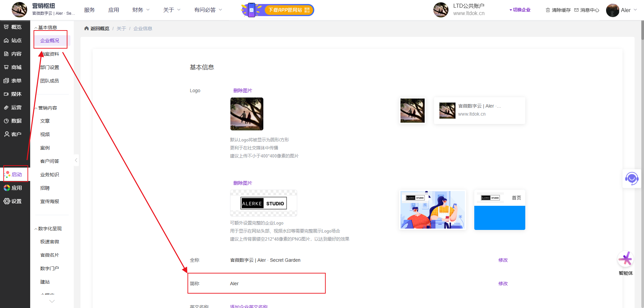The width and height of the screenshot is (644, 308).
Task: Click the square sunset logo thumbnail
Action: click(x=247, y=114)
